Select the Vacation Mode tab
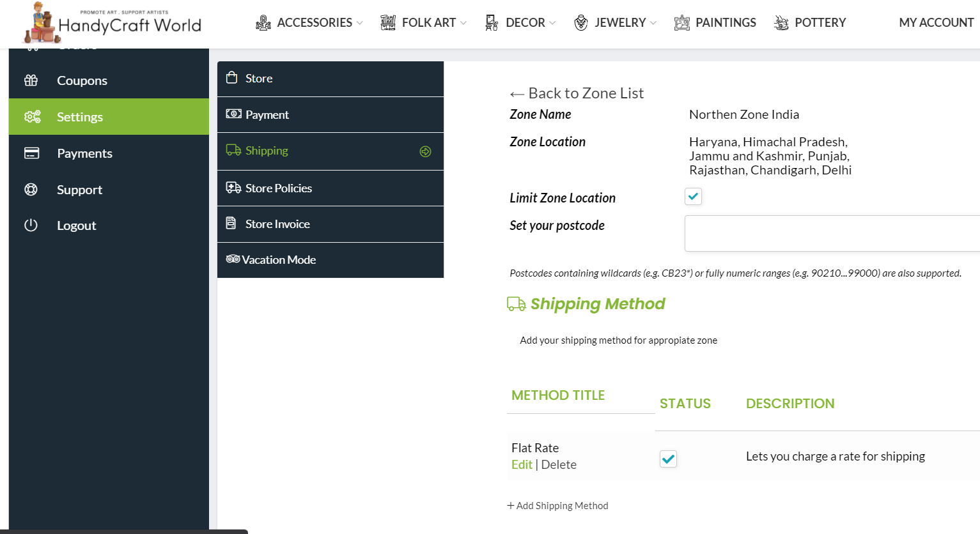The height and width of the screenshot is (534, 980). (279, 260)
